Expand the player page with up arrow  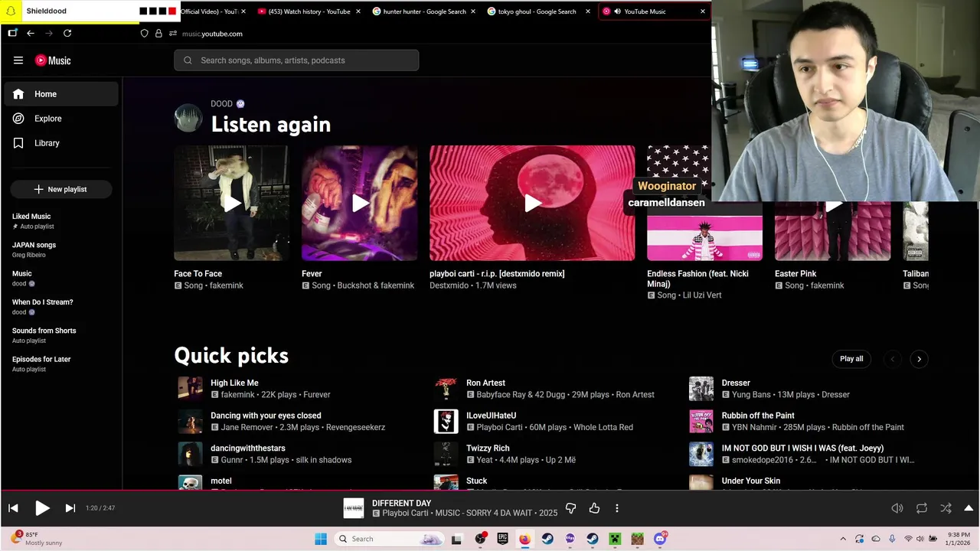coord(969,508)
